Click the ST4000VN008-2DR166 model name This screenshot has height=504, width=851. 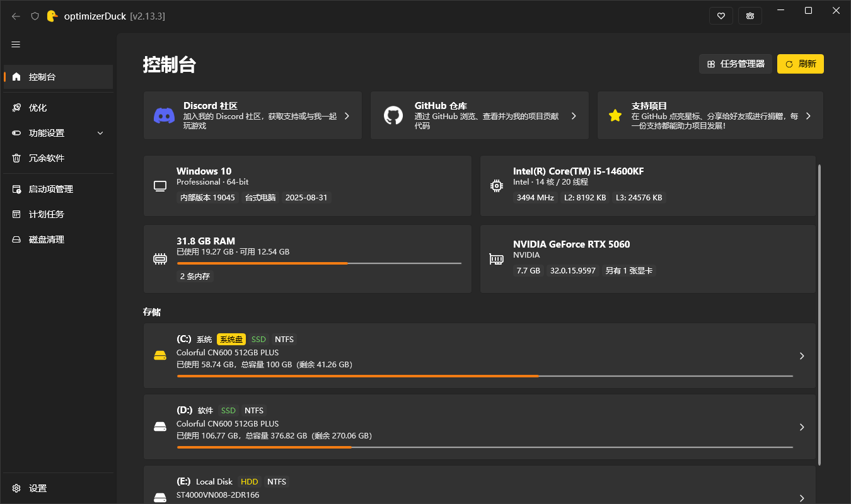(217, 495)
